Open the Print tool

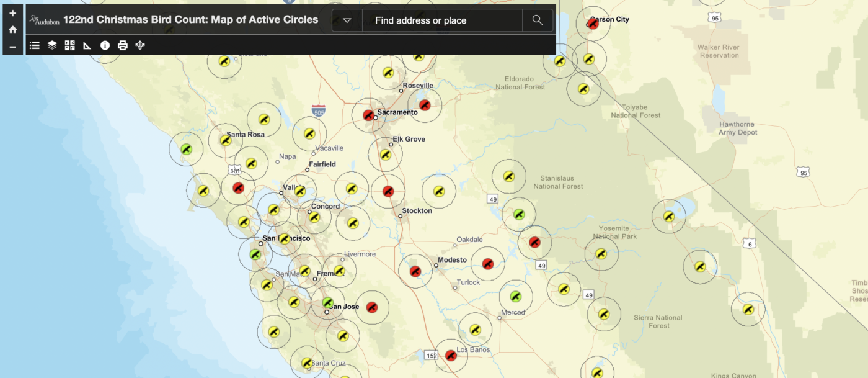tap(123, 45)
